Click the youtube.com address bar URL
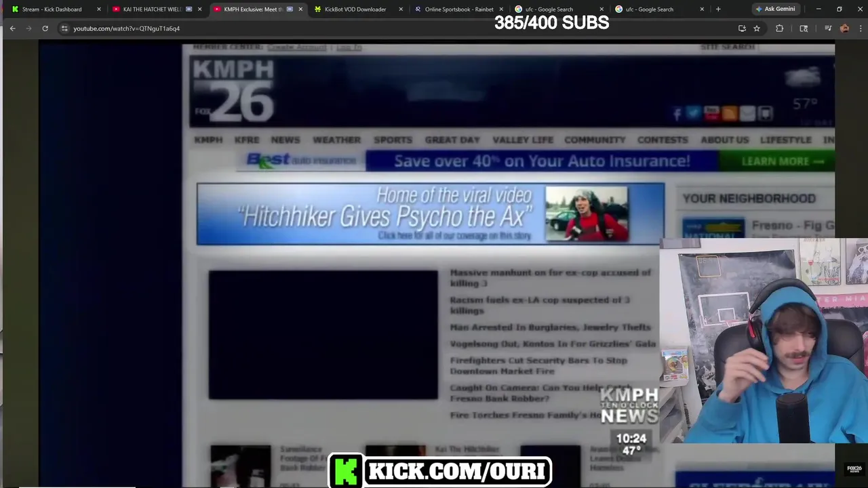The image size is (868, 488). click(x=126, y=28)
